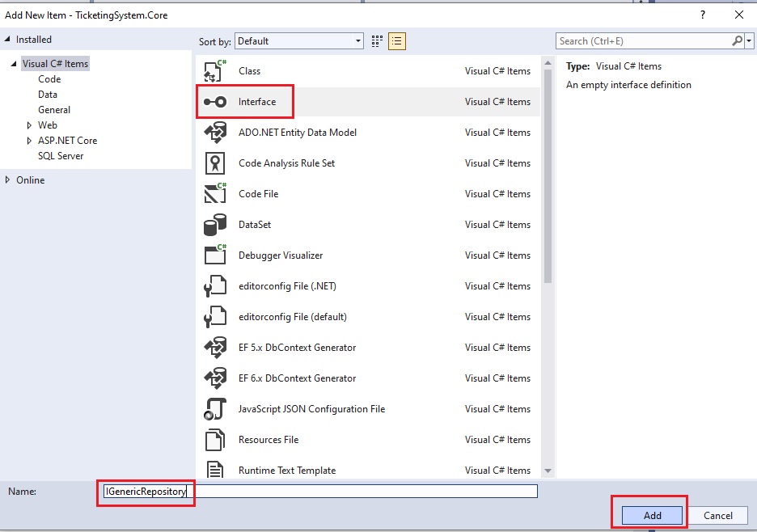Open the Sort by Default dropdown

coord(299,41)
